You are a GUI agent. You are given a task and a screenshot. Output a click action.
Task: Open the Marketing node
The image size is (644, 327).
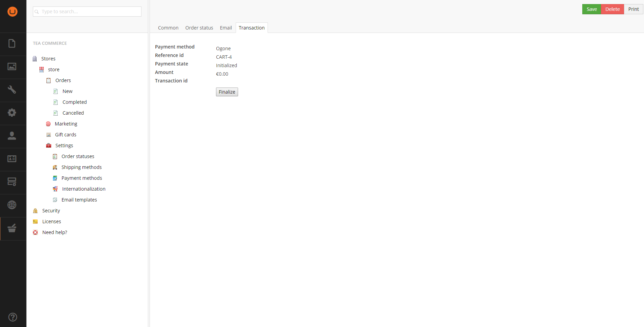pyautogui.click(x=66, y=124)
